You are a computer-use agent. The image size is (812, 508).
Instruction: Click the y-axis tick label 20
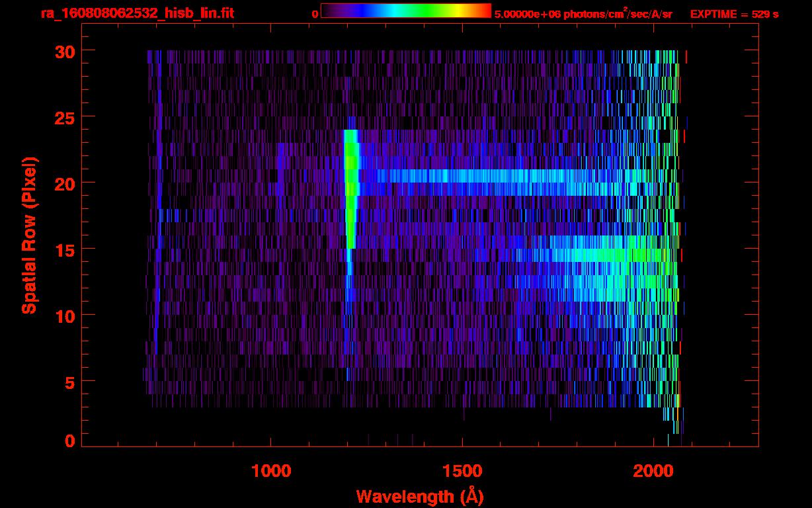pos(64,183)
